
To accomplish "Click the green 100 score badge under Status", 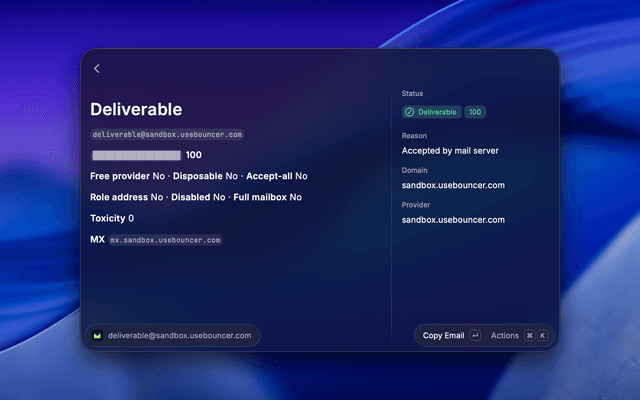I will coord(475,112).
